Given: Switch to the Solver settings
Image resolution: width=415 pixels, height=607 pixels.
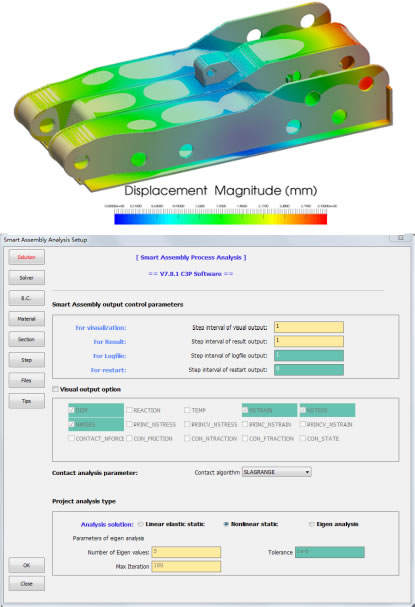Looking at the screenshot, I should pos(26,278).
